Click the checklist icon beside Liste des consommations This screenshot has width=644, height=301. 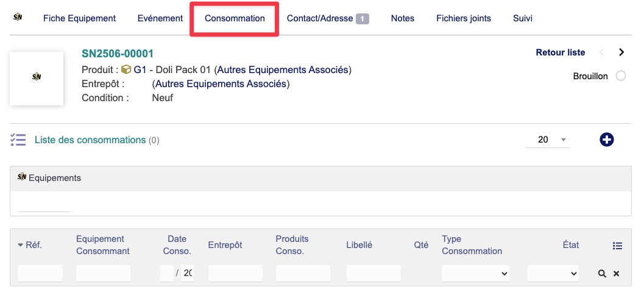(x=18, y=140)
